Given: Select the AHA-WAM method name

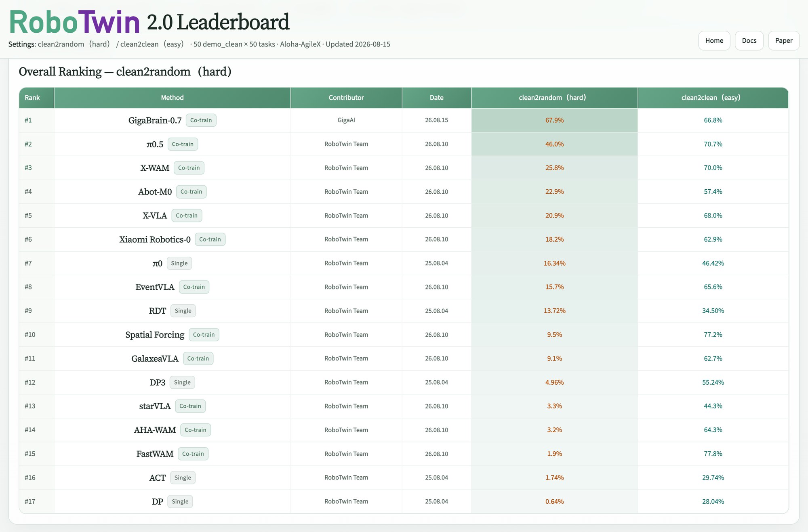Looking at the screenshot, I should (x=155, y=430).
